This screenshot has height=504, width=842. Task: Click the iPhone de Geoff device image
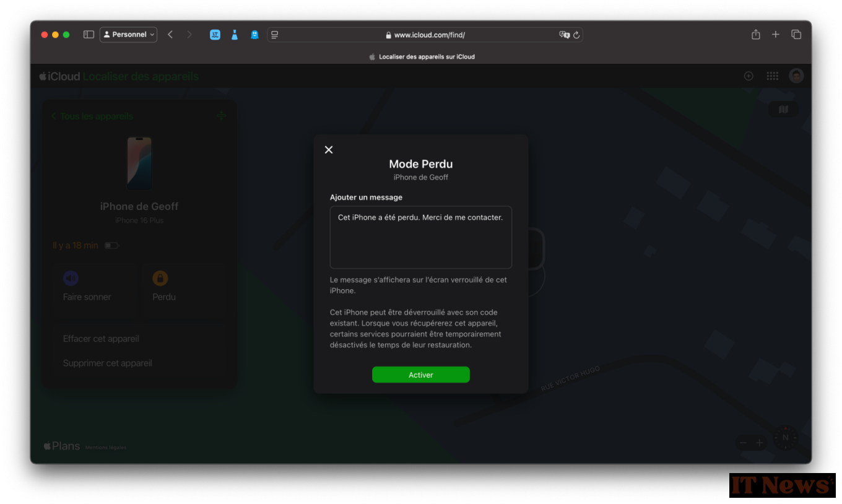(x=139, y=163)
